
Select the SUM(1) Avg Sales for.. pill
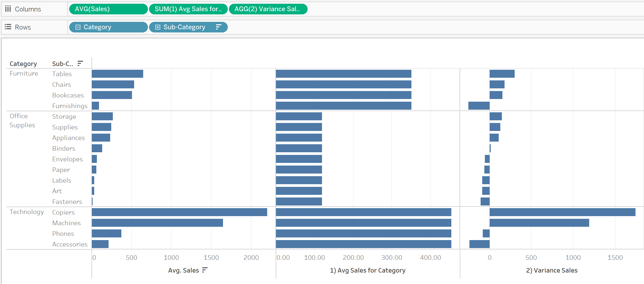(x=188, y=9)
